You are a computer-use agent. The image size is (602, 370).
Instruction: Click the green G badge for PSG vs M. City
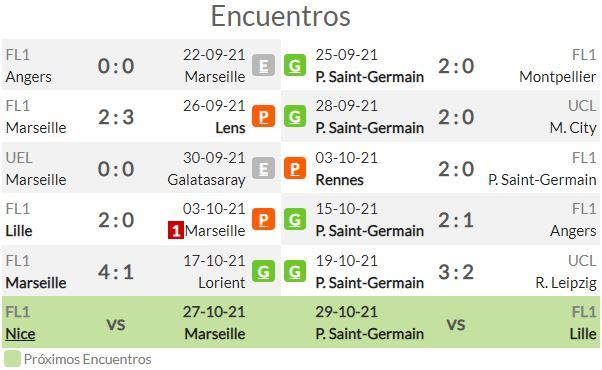[295, 116]
